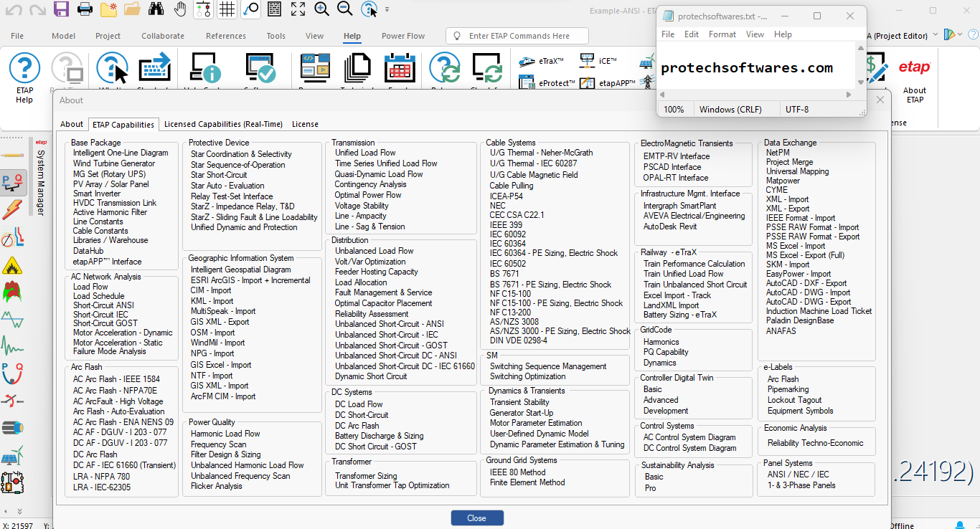Click IEEE 80 Method under Ground Grid Systems
The width and height of the screenshot is (980, 529).
[x=517, y=472]
